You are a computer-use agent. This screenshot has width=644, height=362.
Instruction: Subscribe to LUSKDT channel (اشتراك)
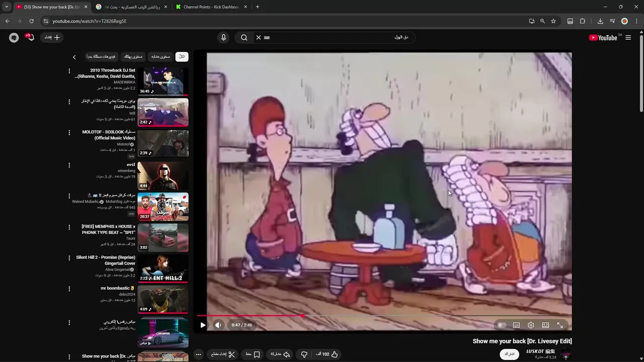pos(509,354)
